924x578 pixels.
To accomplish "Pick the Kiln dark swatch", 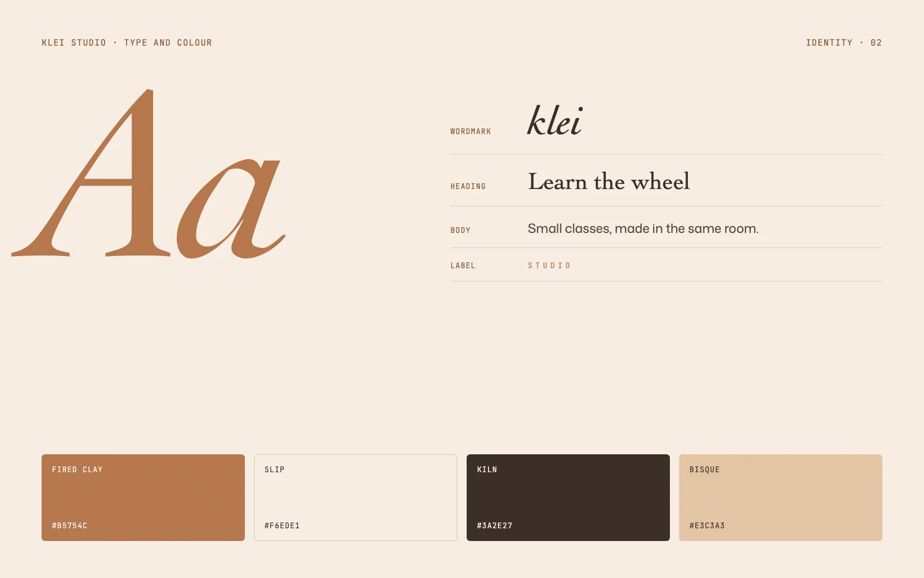I will coord(568,498).
